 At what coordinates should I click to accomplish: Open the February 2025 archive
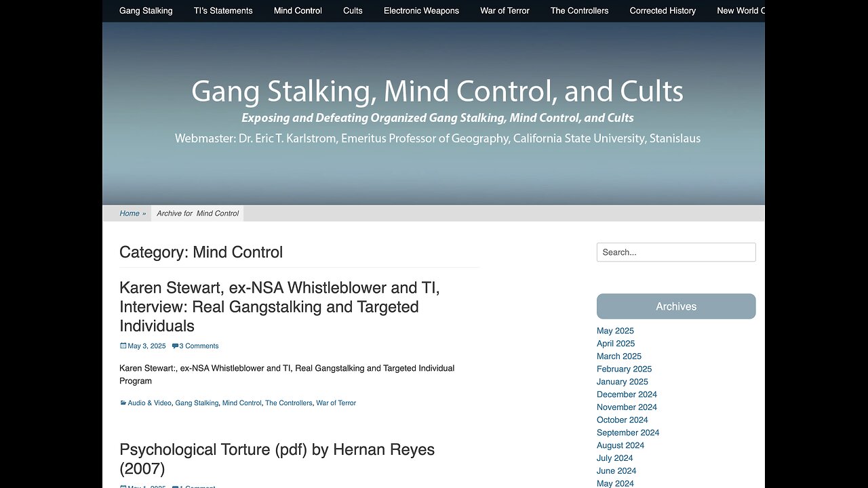click(x=624, y=369)
